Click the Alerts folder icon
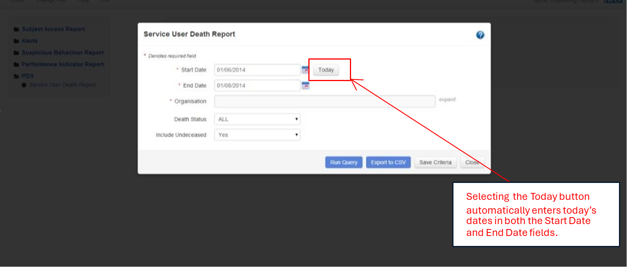The image size is (644, 279). pos(17,41)
